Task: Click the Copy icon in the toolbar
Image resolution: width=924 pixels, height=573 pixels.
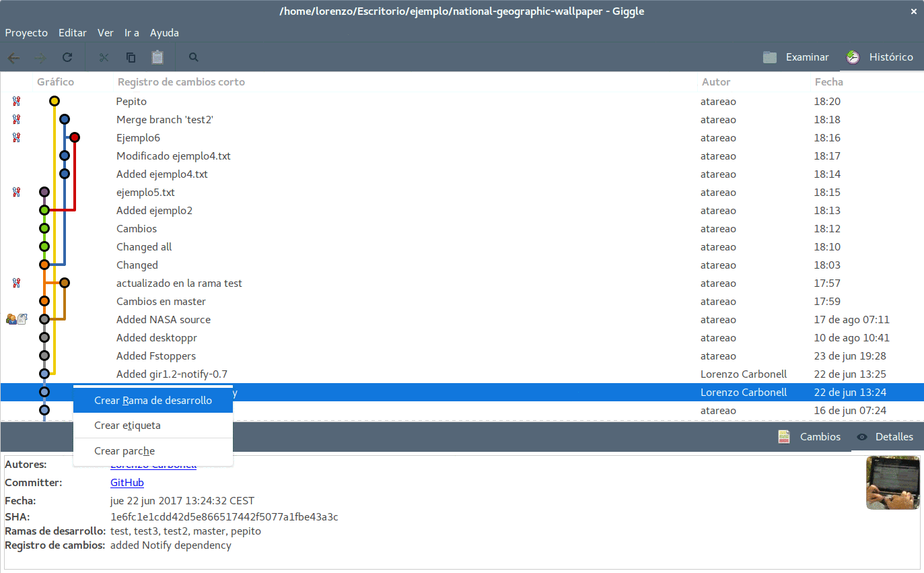Action: pyautogui.click(x=131, y=57)
